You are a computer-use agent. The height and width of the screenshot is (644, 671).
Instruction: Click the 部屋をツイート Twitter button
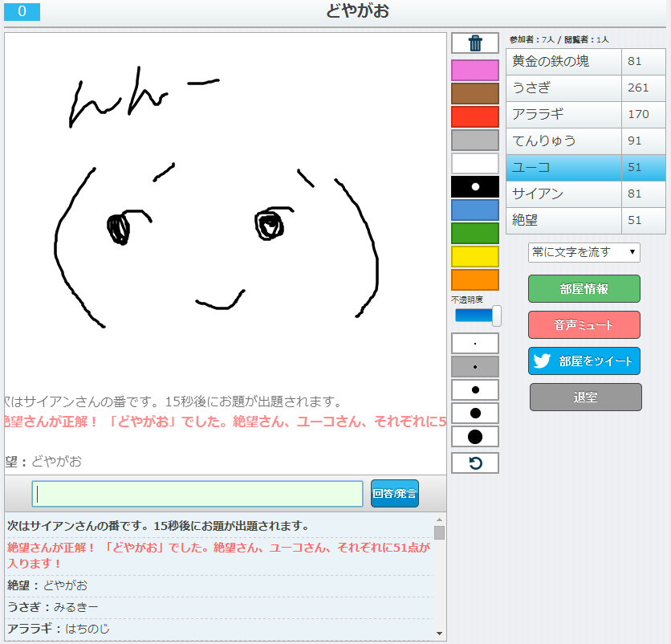(x=584, y=361)
